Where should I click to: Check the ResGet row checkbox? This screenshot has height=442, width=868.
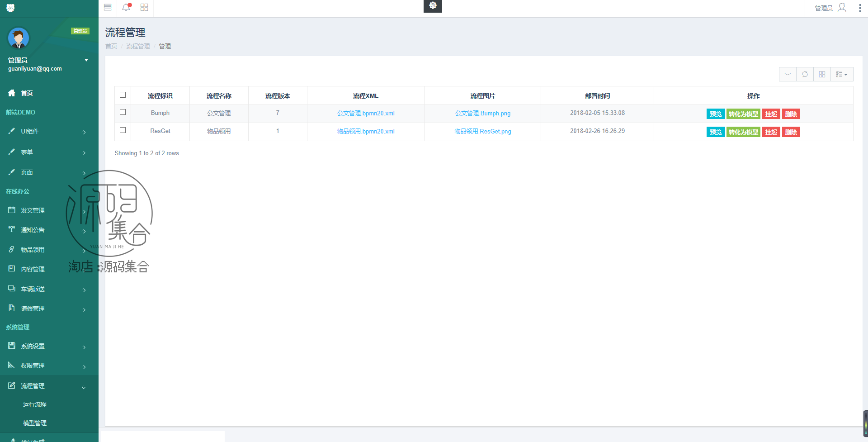pyautogui.click(x=123, y=130)
